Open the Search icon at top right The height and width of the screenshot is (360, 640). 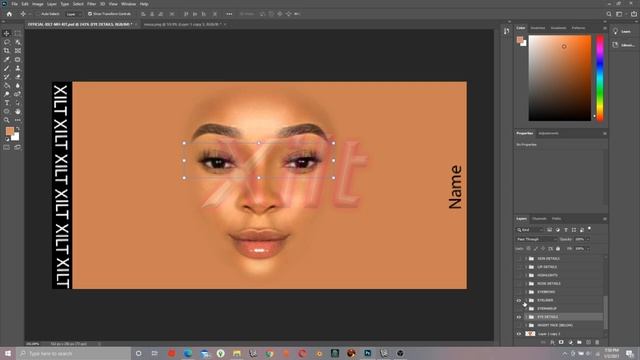pyautogui.click(x=609, y=14)
